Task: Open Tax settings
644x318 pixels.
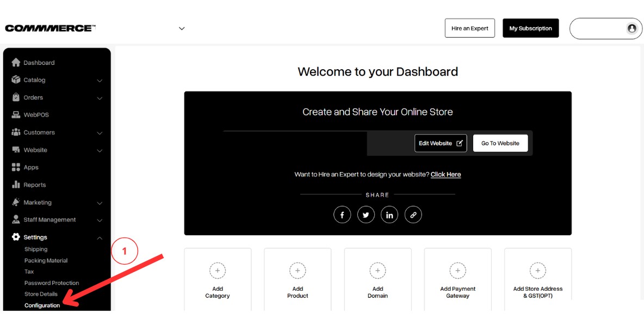Action: pos(29,272)
